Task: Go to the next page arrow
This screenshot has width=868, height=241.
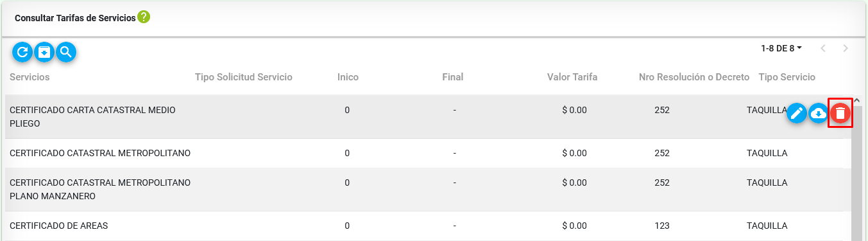Action: pyautogui.click(x=846, y=48)
